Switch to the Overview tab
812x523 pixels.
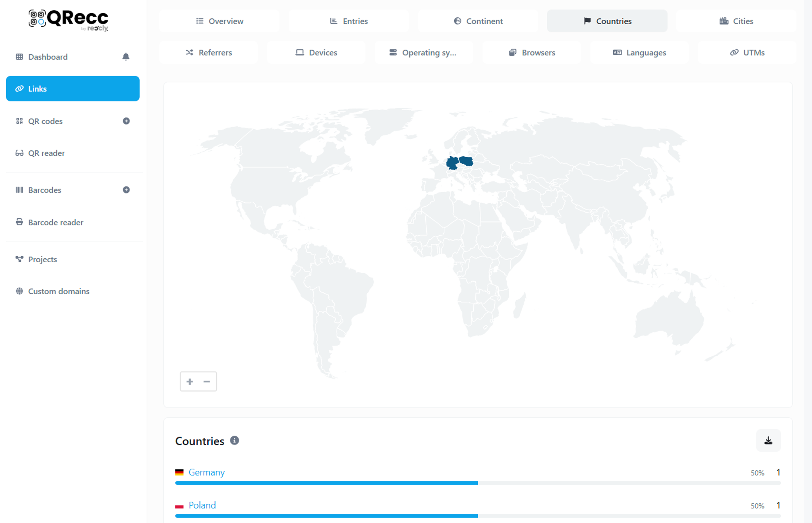(x=219, y=21)
